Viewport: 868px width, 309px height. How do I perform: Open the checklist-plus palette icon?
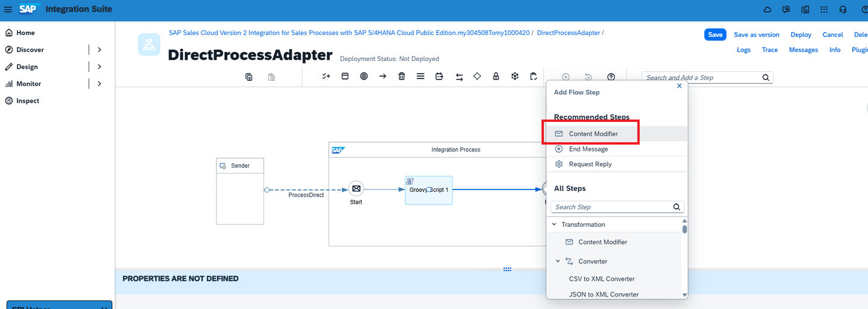click(326, 77)
